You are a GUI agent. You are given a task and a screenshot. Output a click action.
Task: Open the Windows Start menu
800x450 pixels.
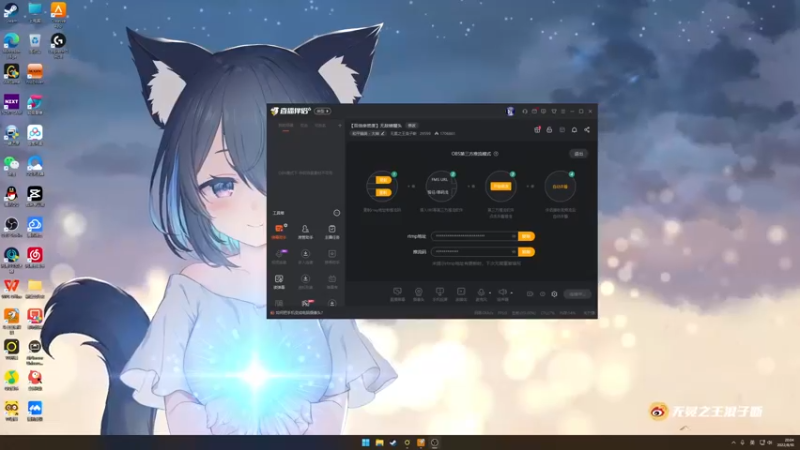pos(365,442)
